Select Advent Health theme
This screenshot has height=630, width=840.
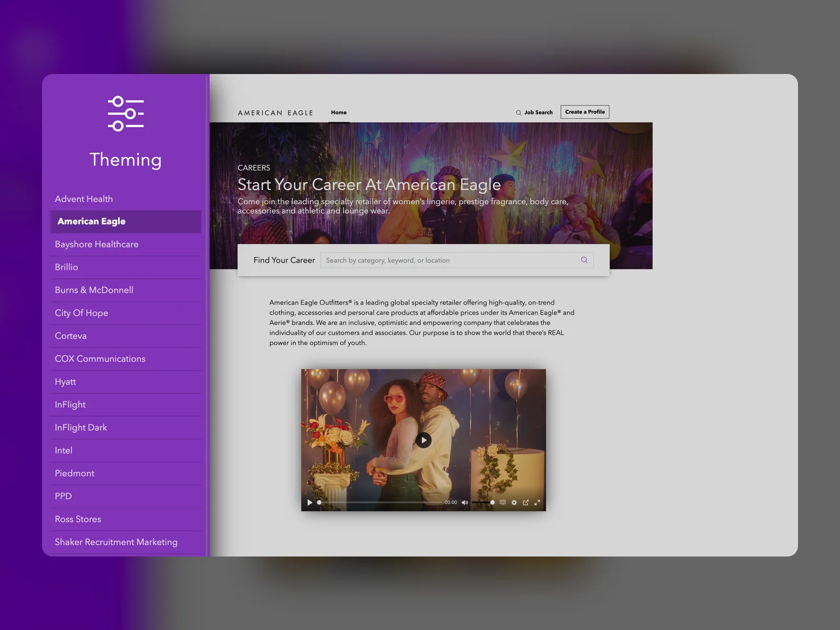[125, 199]
